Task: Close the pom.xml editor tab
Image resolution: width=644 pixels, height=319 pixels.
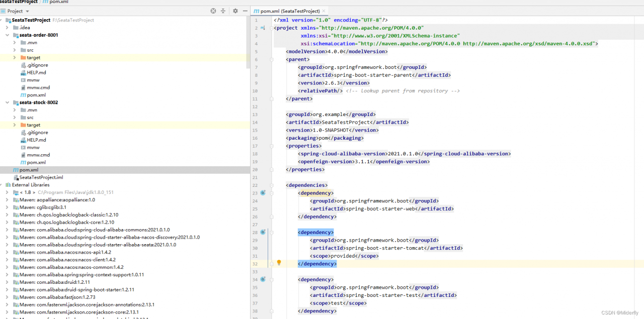Action: (x=324, y=11)
